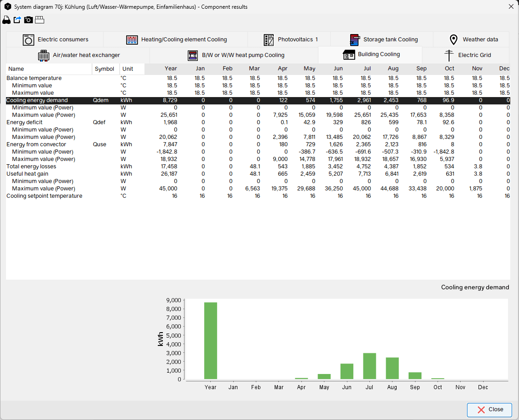The image size is (519, 420).
Task: Click the Air/water heat exchanger radiator icon
Action: [43, 55]
